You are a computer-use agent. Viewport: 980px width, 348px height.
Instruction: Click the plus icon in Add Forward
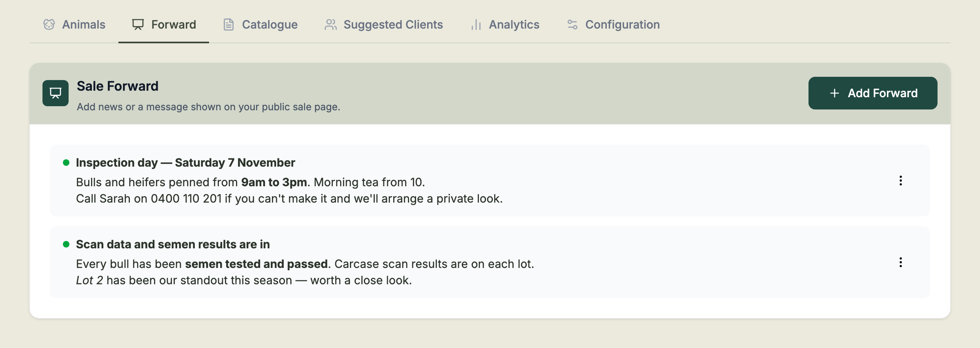coord(835,93)
